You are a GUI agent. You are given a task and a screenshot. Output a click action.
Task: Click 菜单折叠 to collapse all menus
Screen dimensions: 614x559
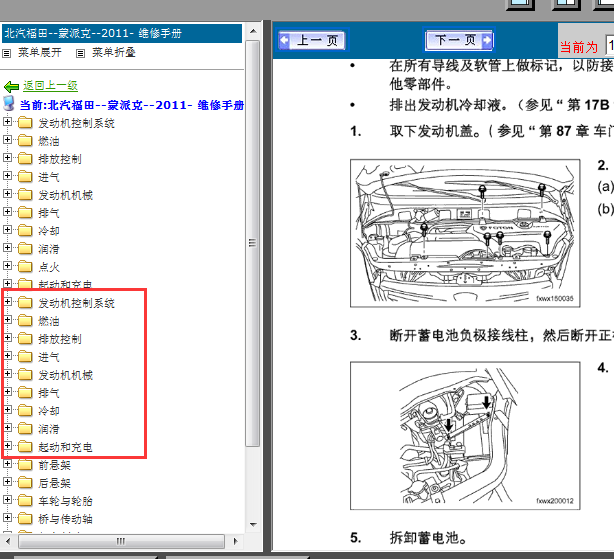pos(114,52)
